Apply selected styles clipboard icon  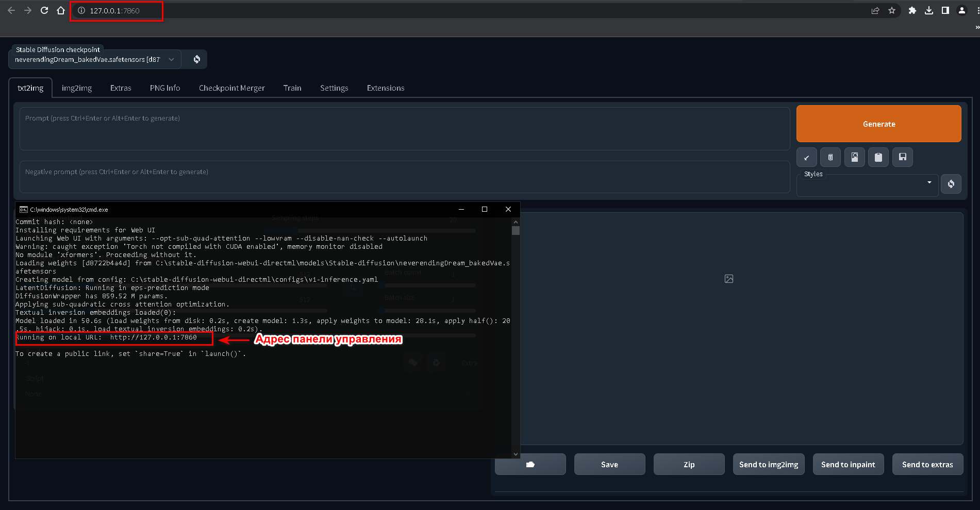pyautogui.click(x=878, y=157)
